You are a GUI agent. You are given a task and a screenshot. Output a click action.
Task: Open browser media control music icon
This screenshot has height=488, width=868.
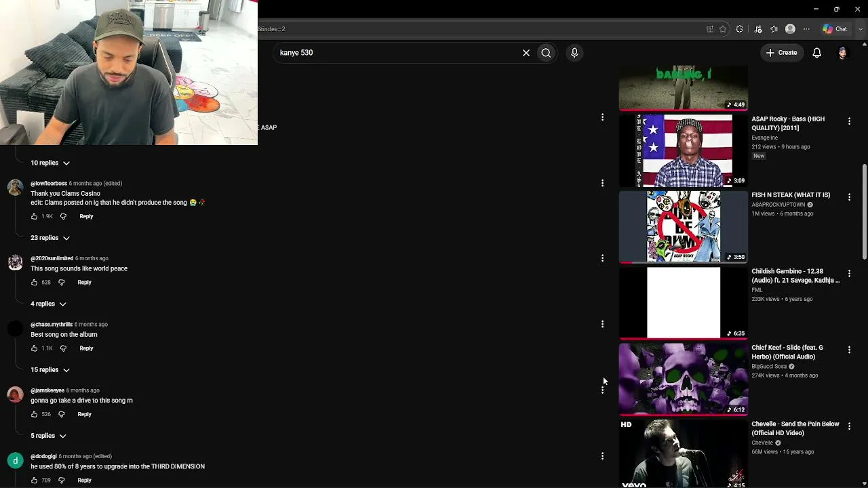click(x=758, y=29)
